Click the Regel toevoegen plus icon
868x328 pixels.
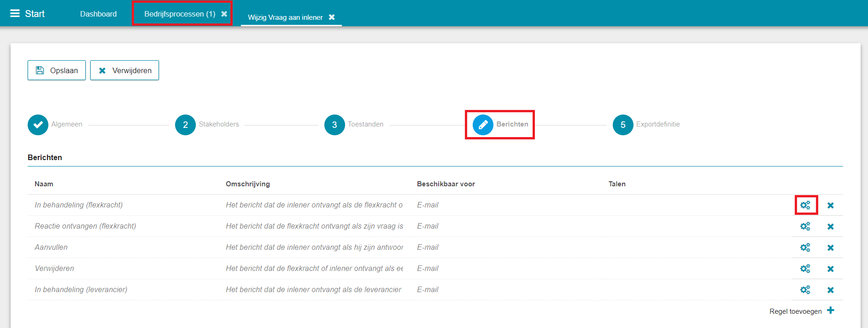click(x=830, y=311)
